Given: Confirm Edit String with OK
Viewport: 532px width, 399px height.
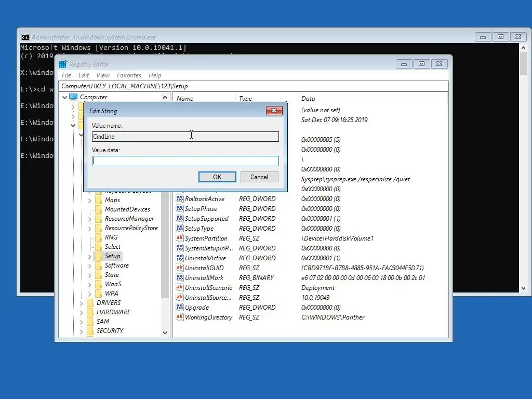Looking at the screenshot, I should point(217,177).
